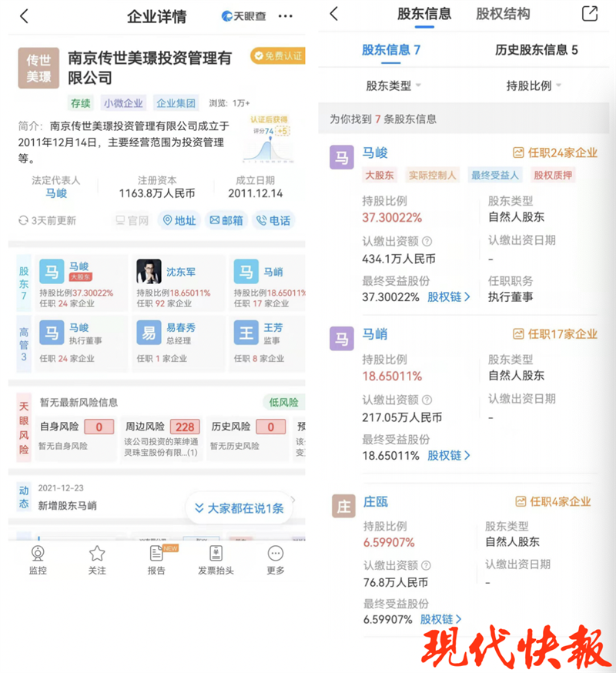Go back from the shareholder info page

[x=334, y=14]
